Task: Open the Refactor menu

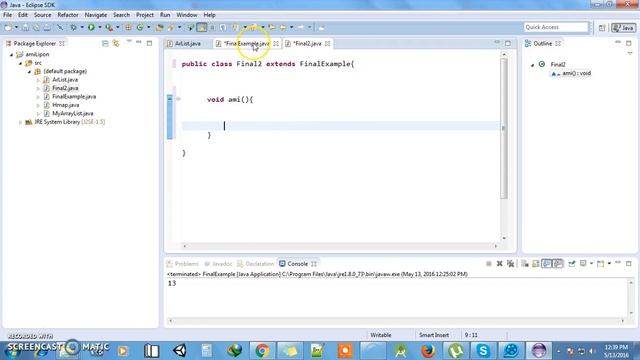Action: click(x=68, y=15)
